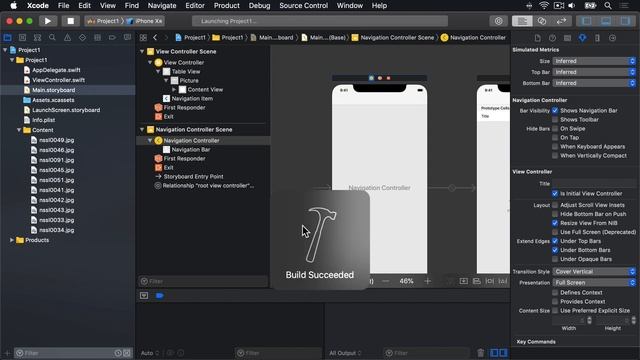Toggle Under Top Bars checkbox
This screenshot has width=640, height=360.
pos(555,241)
